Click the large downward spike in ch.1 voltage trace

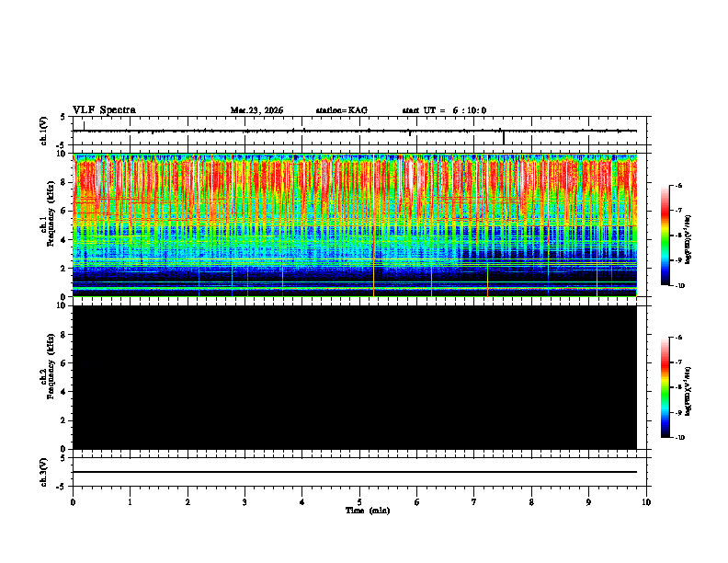504,137
